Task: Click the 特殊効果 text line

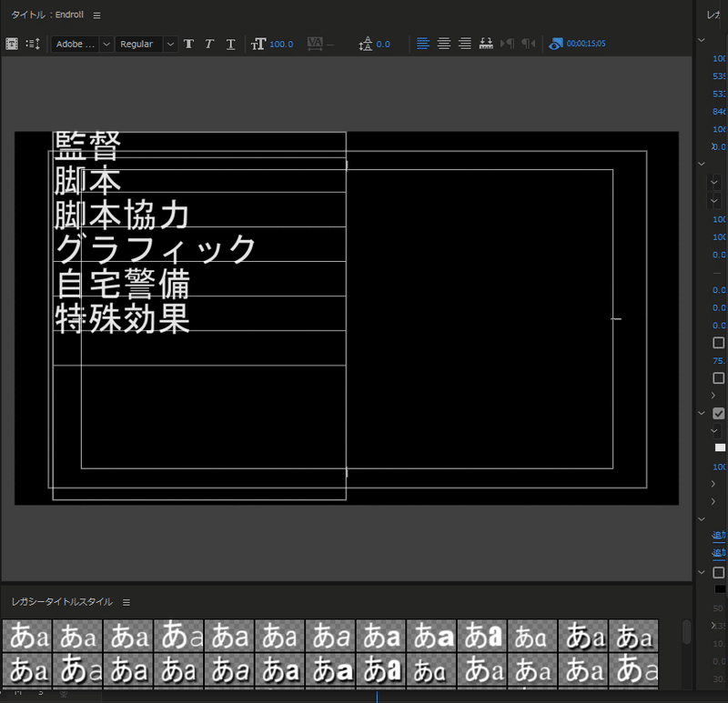Action: 123,318
